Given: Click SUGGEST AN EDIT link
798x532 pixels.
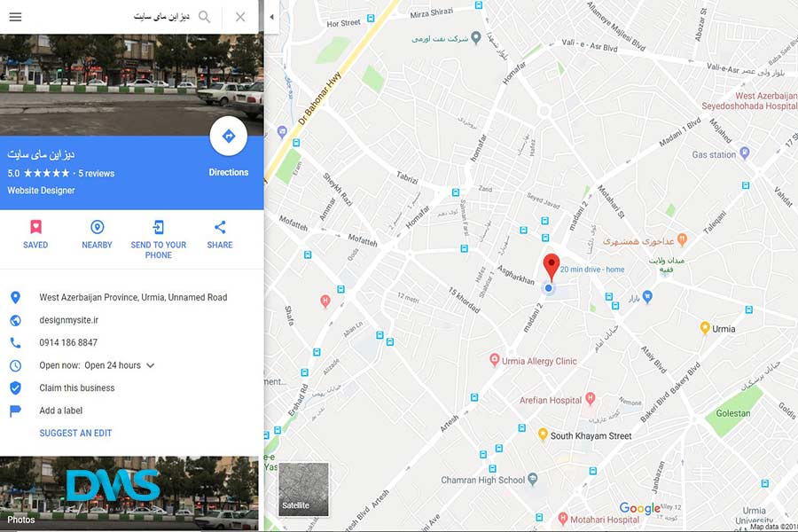Looking at the screenshot, I should coord(75,434).
